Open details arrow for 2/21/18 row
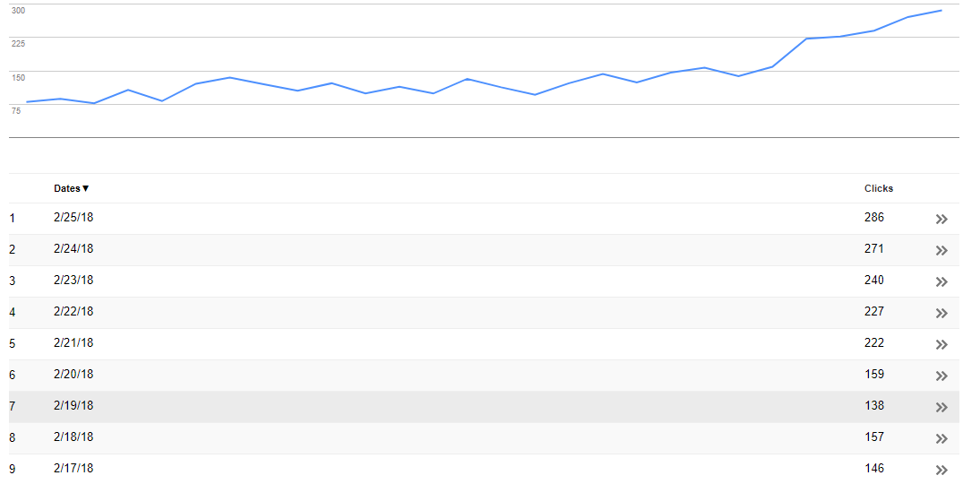This screenshot has height=484, width=980. coord(941,344)
